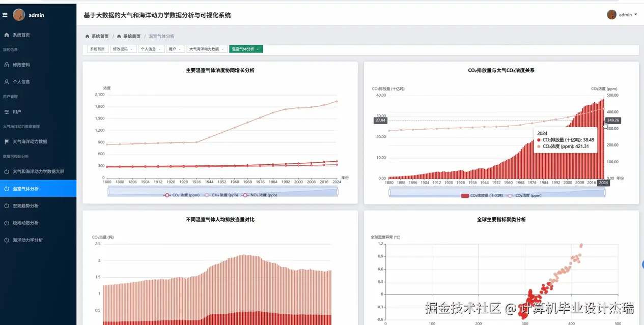Close the 用户 tab
The image size is (644, 325).
tap(181, 49)
